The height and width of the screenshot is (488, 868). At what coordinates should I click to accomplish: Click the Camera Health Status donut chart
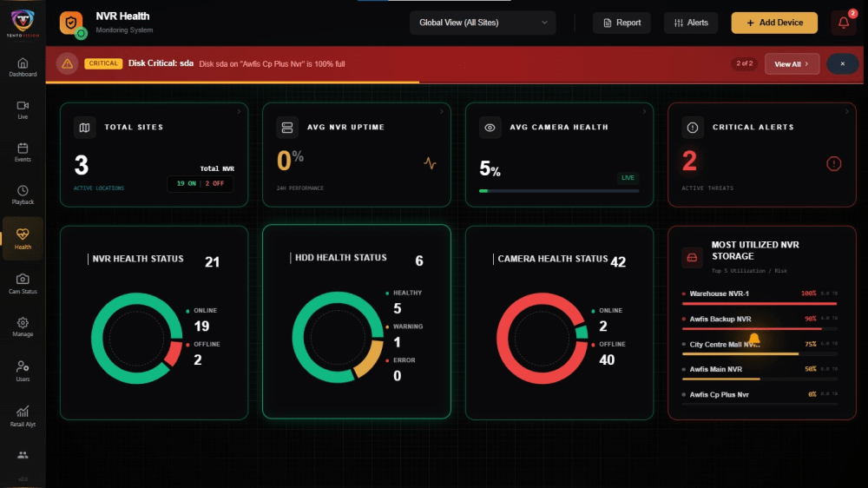[542, 338]
